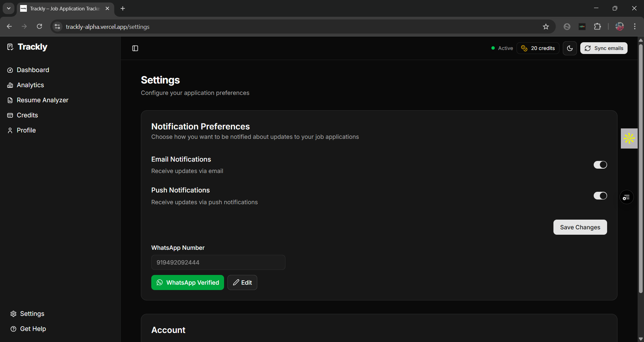This screenshot has height=342, width=644.
Task: Open the browser extensions puzzle icon
Action: (x=597, y=27)
